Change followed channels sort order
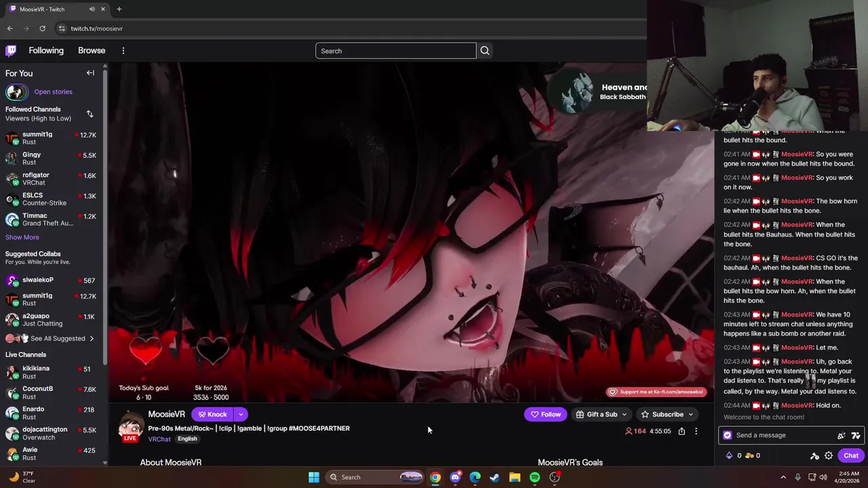Screen dimensions: 868x488 (x=90, y=114)
